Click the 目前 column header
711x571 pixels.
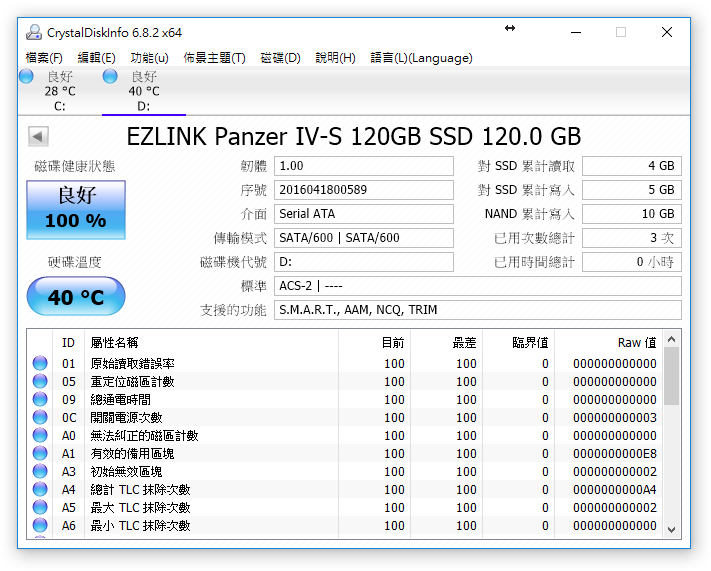375,342
